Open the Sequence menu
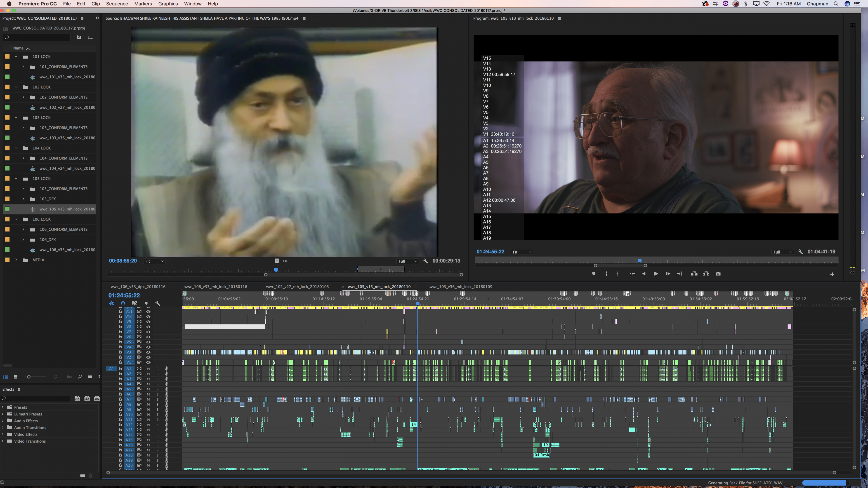 coord(117,4)
